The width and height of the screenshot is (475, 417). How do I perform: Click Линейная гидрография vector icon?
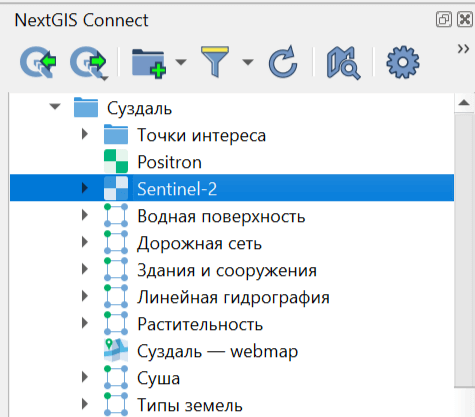(116, 296)
